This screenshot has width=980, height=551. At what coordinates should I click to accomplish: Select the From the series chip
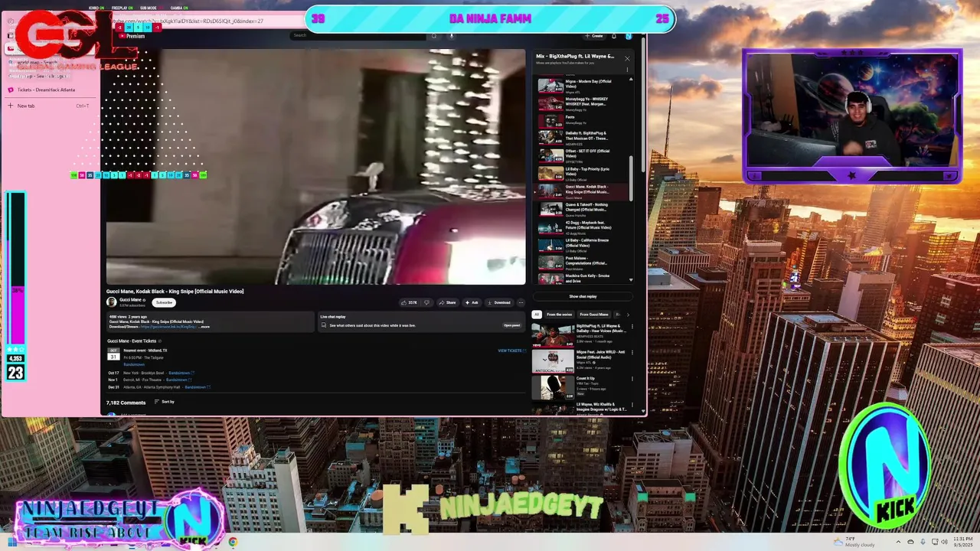[x=559, y=315]
